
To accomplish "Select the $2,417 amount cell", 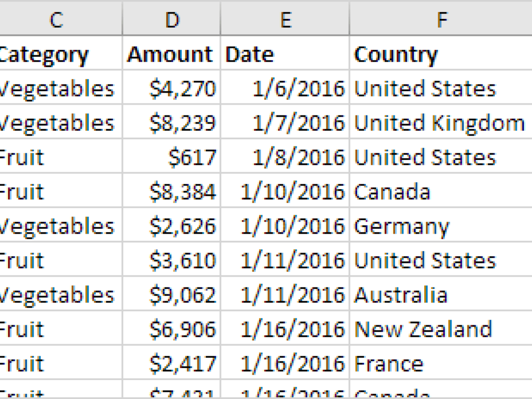I will coord(182,364).
